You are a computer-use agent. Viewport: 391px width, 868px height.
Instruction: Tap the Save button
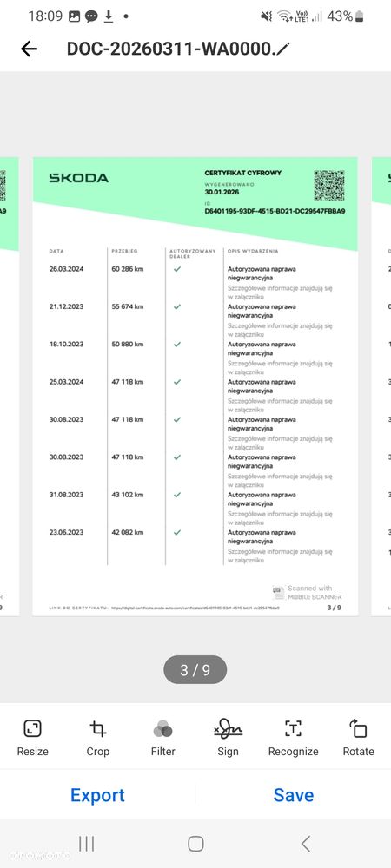click(294, 795)
